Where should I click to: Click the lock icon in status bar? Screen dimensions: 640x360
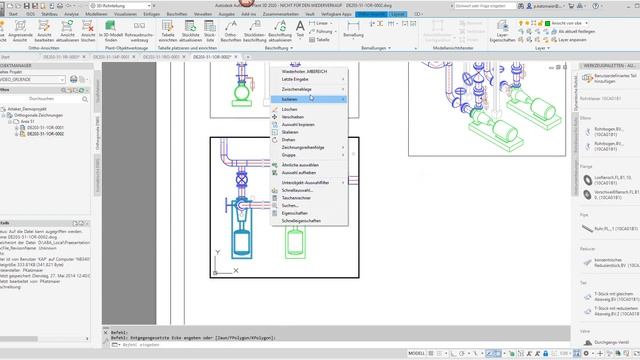click(x=545, y=353)
